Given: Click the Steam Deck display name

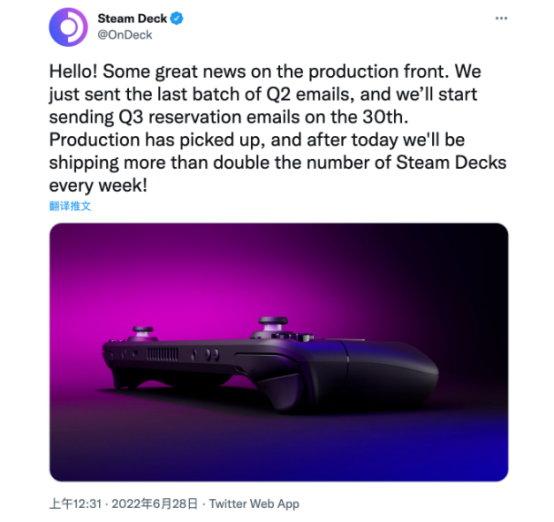Looking at the screenshot, I should point(132,18).
